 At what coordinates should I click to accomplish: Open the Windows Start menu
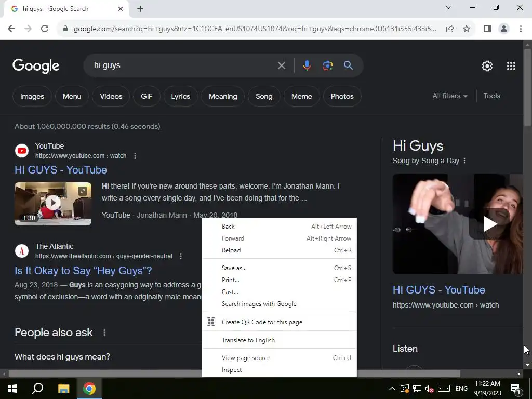point(12,389)
